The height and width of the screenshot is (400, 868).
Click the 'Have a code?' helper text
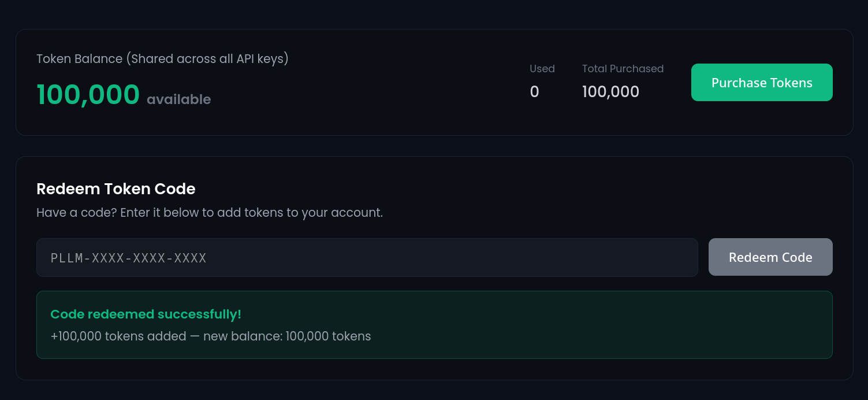click(x=76, y=213)
